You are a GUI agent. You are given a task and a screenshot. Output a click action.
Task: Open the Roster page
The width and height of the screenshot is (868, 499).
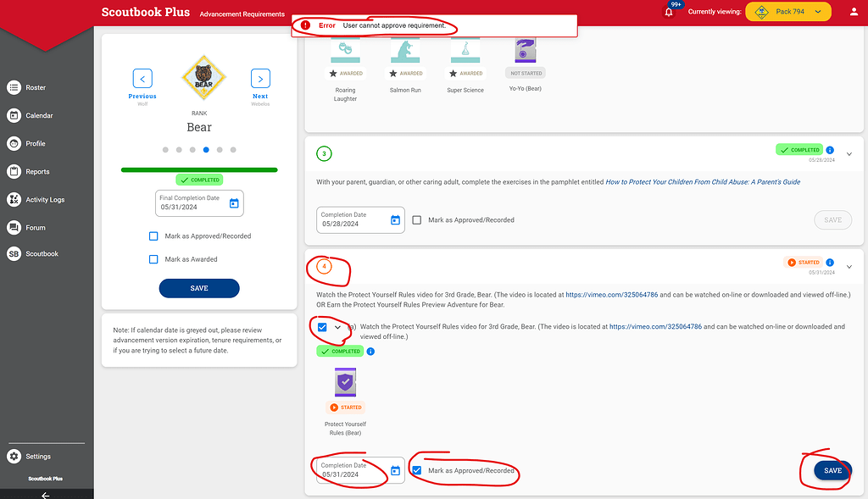[x=34, y=87]
